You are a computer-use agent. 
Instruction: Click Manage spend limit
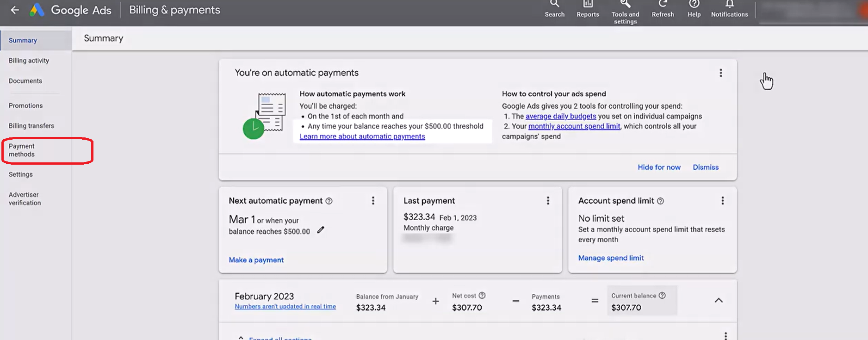(x=611, y=258)
